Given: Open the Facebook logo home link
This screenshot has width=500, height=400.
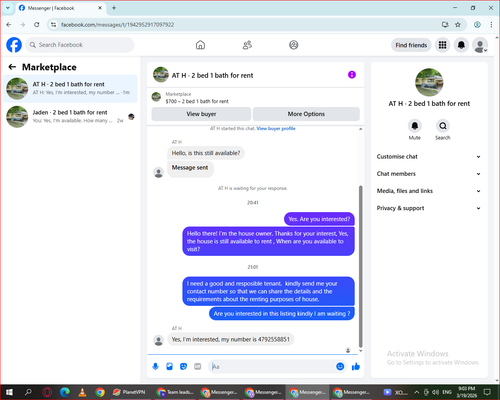Looking at the screenshot, I should [x=14, y=45].
